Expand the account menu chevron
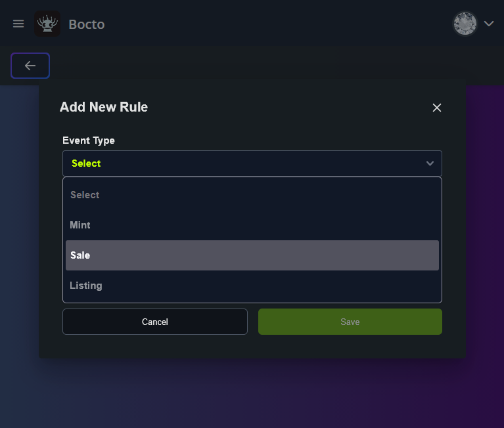Viewport: 504px width, 428px height. pos(489,24)
